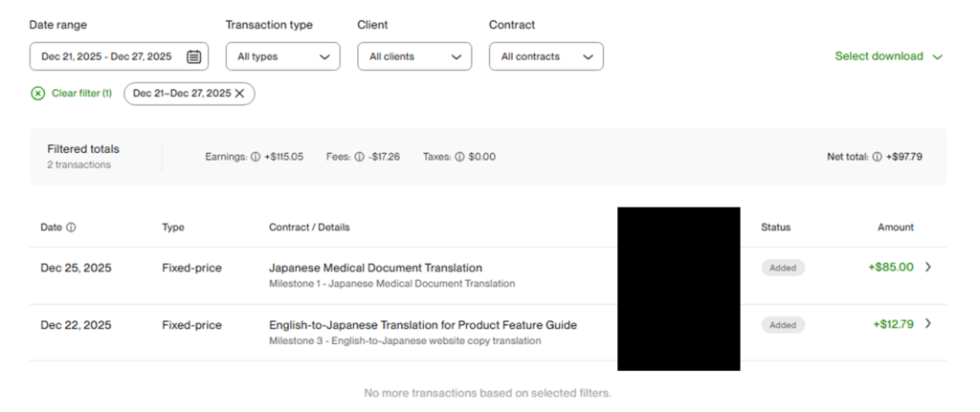
Task: Click the Taxes info icon
Action: tap(458, 157)
